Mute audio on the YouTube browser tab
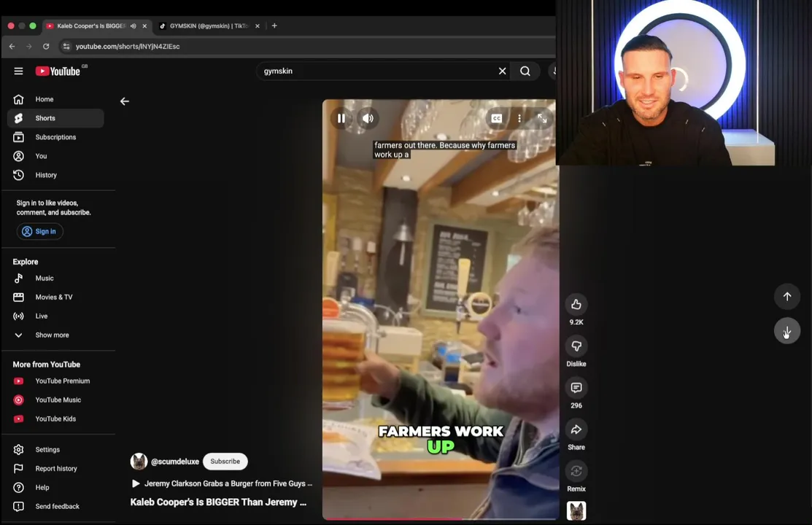 tap(133, 26)
